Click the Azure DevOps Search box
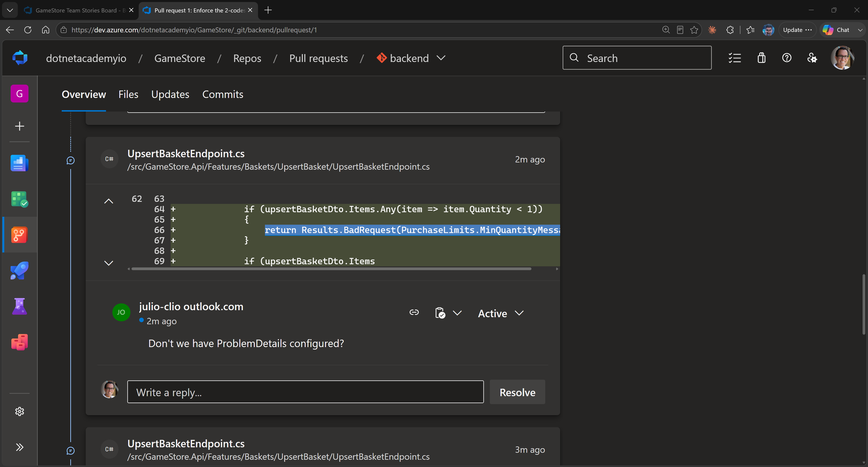The width and height of the screenshot is (868, 467). click(x=637, y=58)
